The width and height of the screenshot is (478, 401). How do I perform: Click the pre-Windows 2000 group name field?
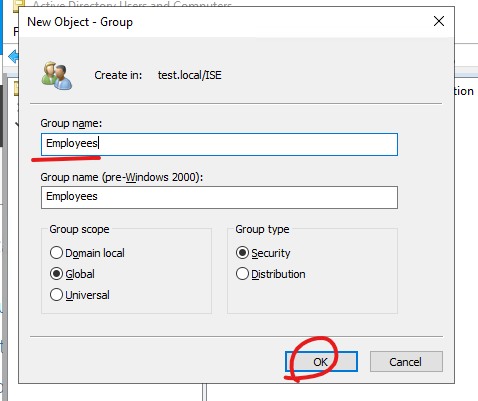[x=219, y=197]
